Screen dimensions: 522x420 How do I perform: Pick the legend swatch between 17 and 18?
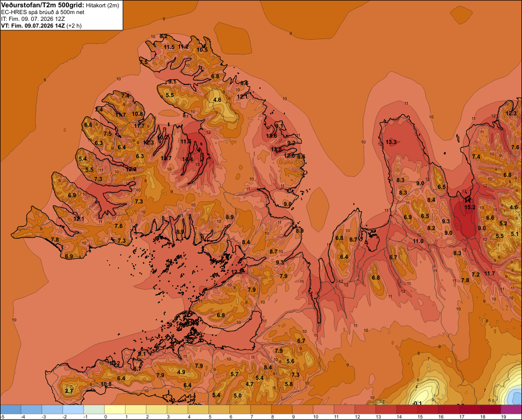(469, 409)
